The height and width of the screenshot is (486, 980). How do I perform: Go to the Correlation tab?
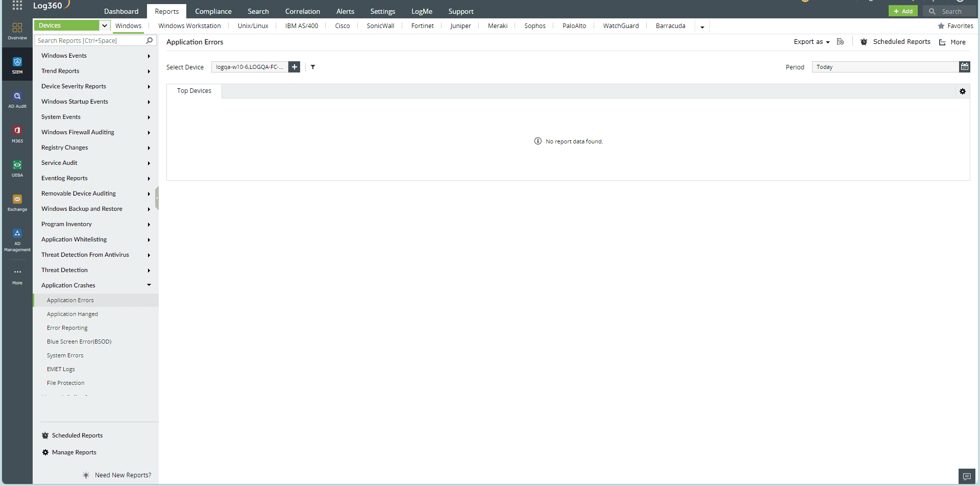[303, 11]
